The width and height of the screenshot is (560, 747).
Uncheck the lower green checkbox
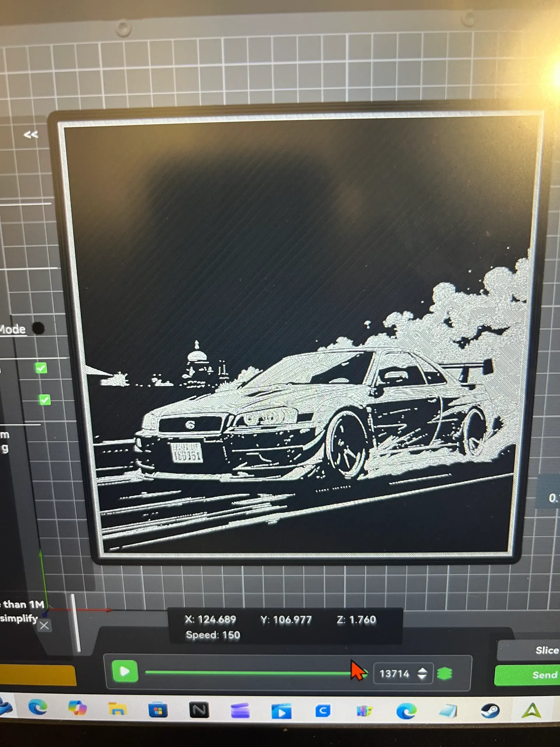point(45,399)
